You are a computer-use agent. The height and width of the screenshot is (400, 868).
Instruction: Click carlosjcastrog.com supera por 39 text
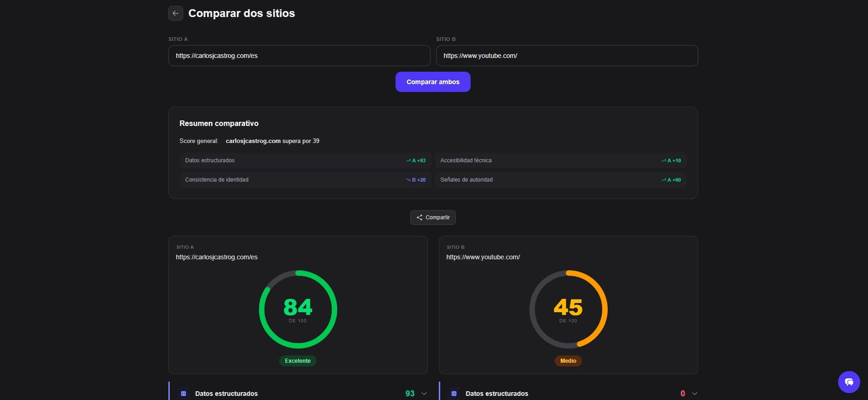point(272,141)
